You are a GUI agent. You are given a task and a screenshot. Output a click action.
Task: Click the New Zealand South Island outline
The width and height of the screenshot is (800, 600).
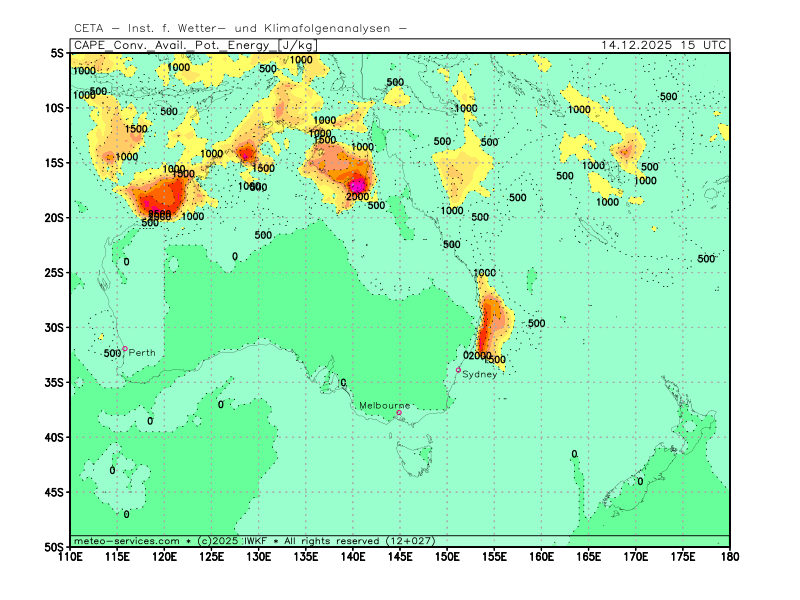(640, 480)
